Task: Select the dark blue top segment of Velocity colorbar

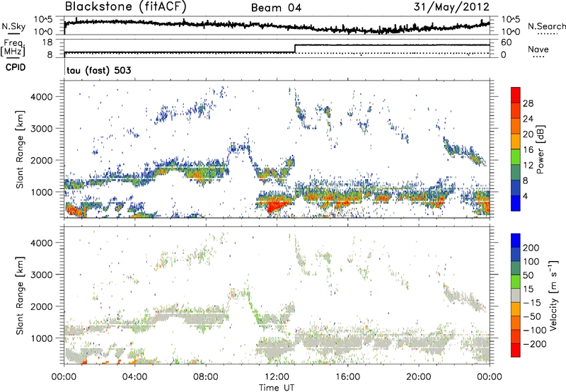Action: [x=516, y=241]
